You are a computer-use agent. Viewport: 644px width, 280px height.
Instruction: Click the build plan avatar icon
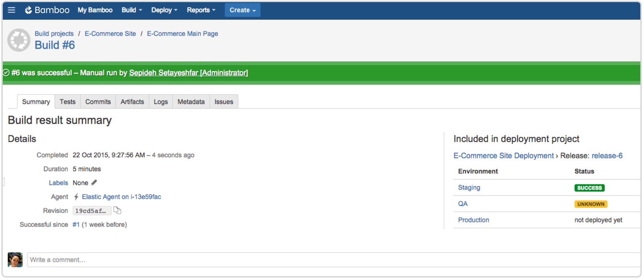point(19,40)
